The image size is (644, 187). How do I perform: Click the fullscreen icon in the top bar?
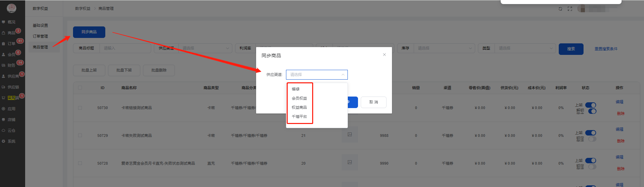[x=570, y=9]
